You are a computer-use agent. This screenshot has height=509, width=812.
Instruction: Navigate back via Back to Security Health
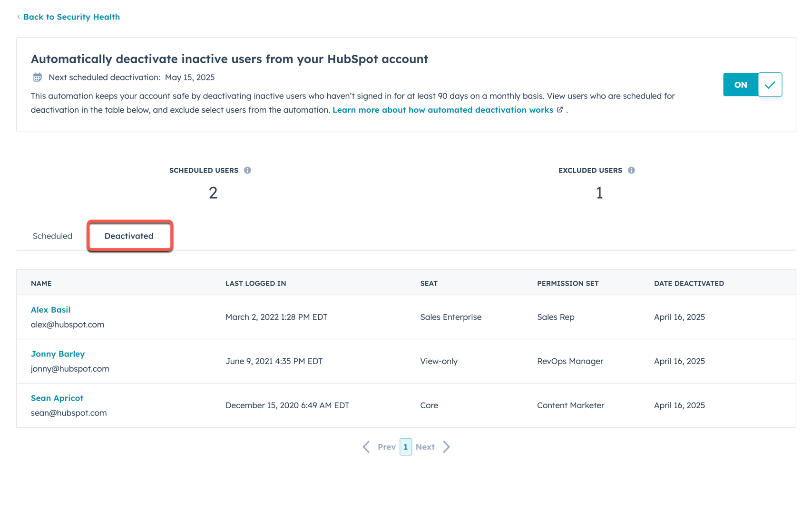tap(72, 17)
